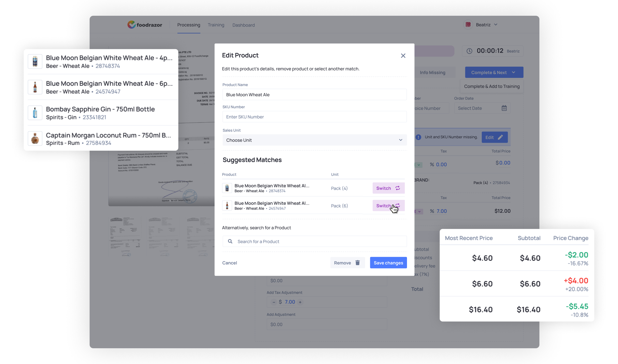The height and width of the screenshot is (364, 618).
Task: Click the Captain Morgan rum bottle icon
Action: click(x=35, y=139)
